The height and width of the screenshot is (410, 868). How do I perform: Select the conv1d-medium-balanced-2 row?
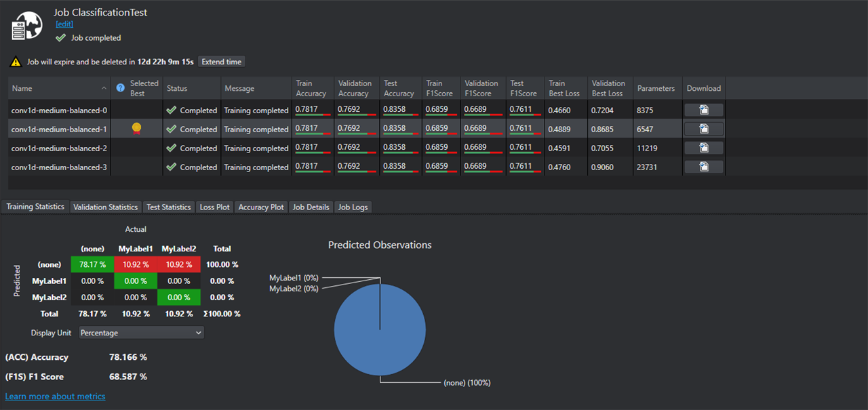[x=59, y=148]
